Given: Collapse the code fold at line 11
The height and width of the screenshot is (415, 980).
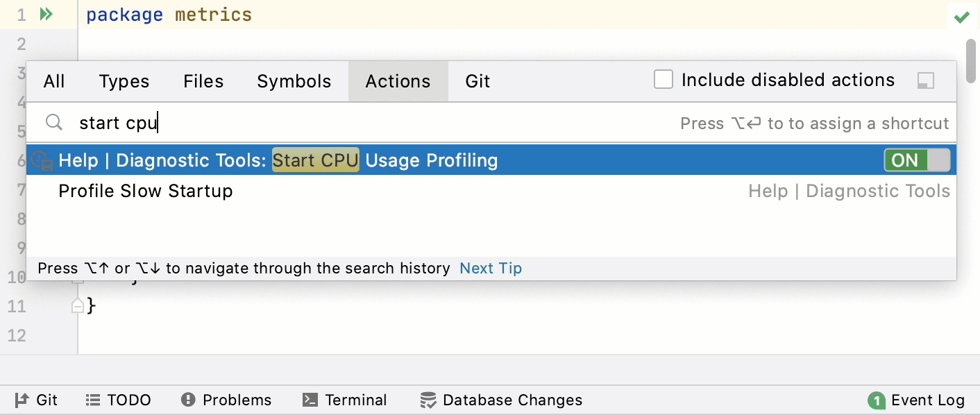Looking at the screenshot, I should tap(78, 306).
